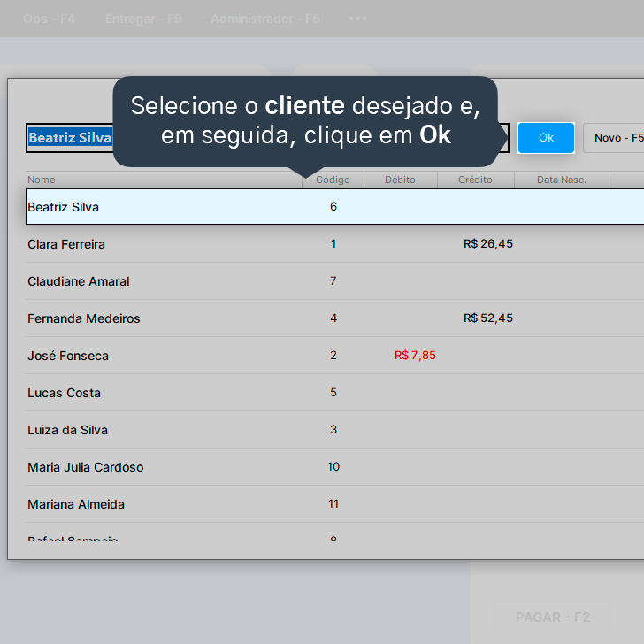The image size is (644, 644).
Task: Select the José Fonseca row
Action: [334, 356]
